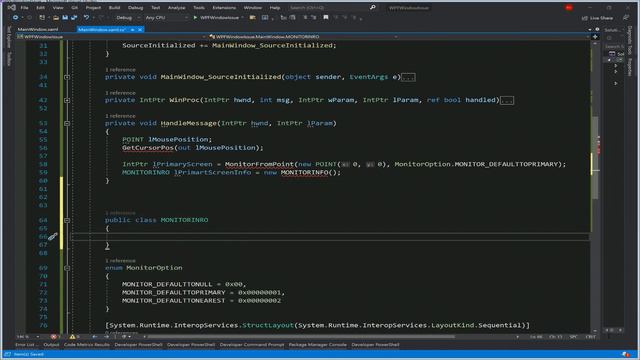Screen dimensions: 640x360
Task: Click GetCursorPos on line 56
Action: pos(148,148)
